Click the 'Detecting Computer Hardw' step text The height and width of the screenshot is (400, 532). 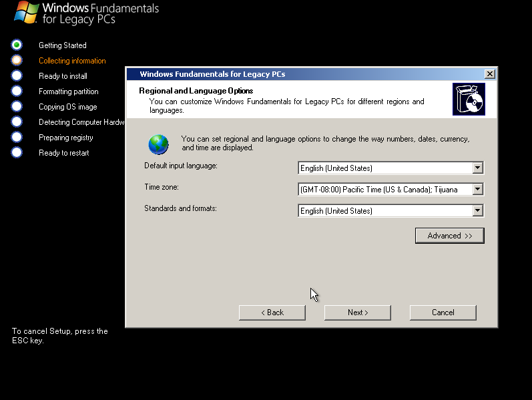coord(81,122)
